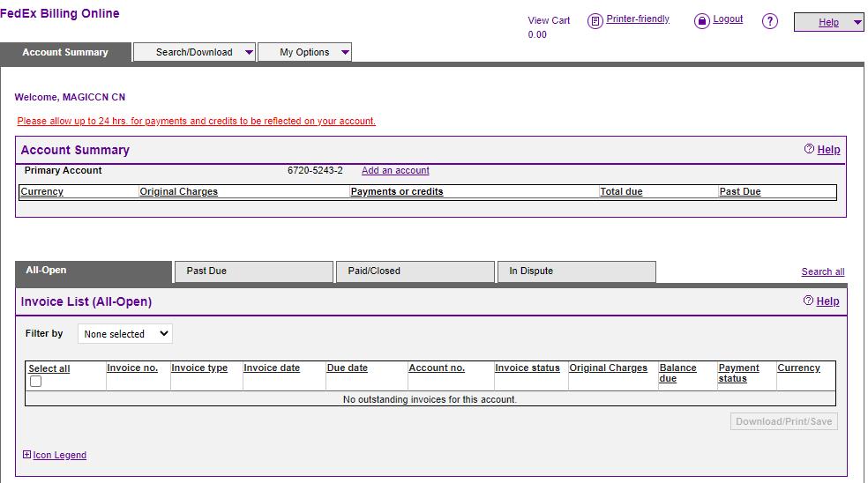Click the Search all link
This screenshot has height=483, width=868.
coord(823,271)
